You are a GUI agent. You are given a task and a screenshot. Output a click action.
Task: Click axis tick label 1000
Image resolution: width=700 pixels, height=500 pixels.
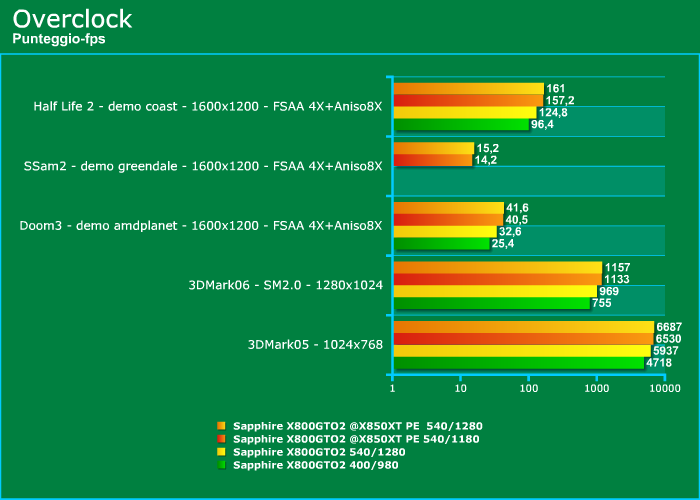click(x=597, y=388)
